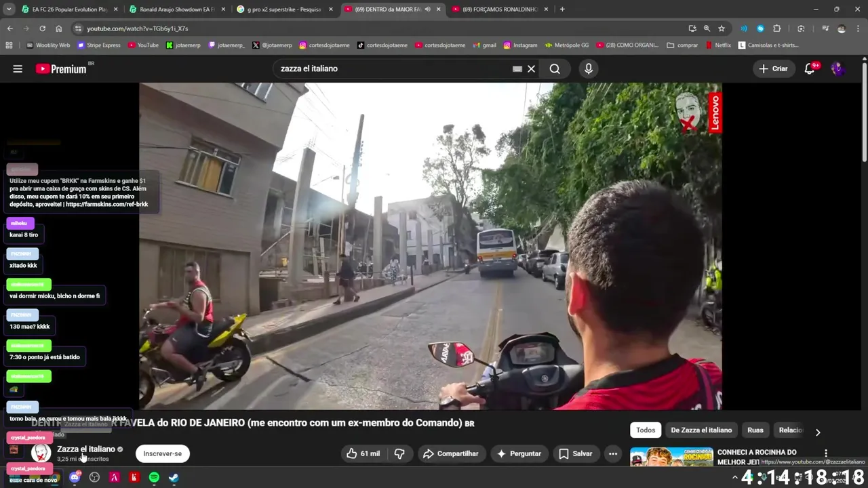The height and width of the screenshot is (488, 868).
Task: Open Zazza el italiano channel name
Action: point(86,449)
